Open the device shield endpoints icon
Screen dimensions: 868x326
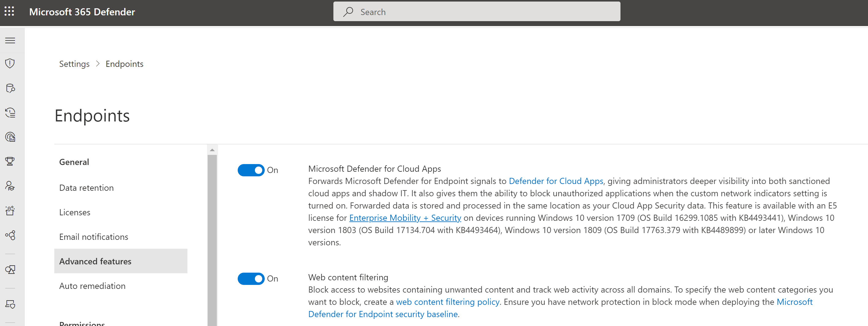click(x=10, y=305)
